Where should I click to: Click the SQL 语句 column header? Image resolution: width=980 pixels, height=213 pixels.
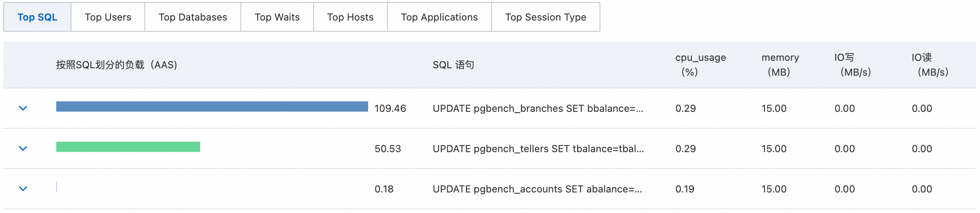[x=453, y=65]
